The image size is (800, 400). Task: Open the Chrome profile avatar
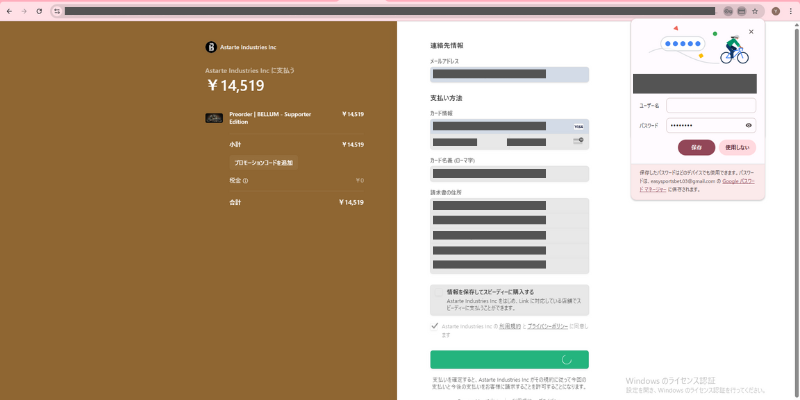tap(776, 11)
